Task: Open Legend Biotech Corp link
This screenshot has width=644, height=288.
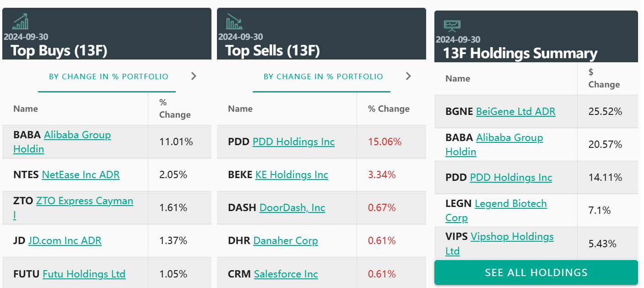Action: (x=510, y=204)
